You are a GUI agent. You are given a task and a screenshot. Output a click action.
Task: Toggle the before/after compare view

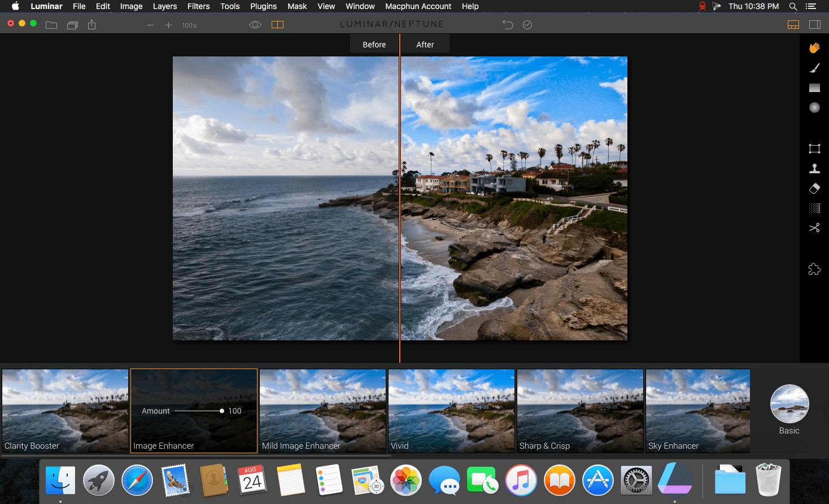(x=277, y=25)
